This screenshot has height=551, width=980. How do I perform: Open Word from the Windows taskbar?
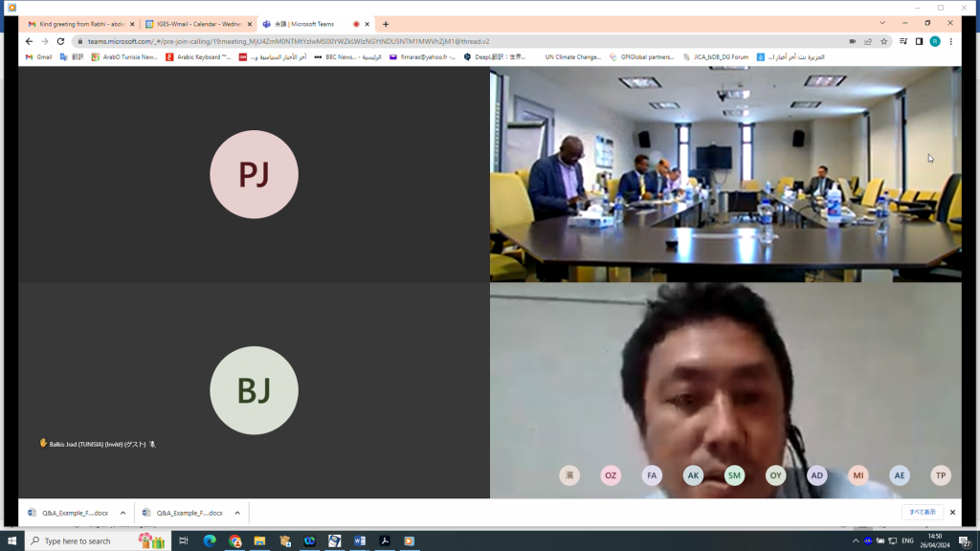[x=360, y=541]
